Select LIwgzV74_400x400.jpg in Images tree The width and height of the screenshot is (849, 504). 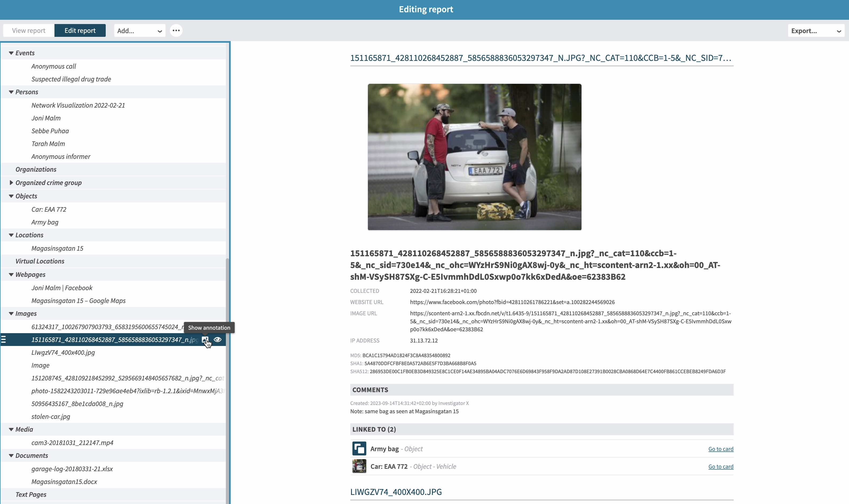pyautogui.click(x=63, y=353)
